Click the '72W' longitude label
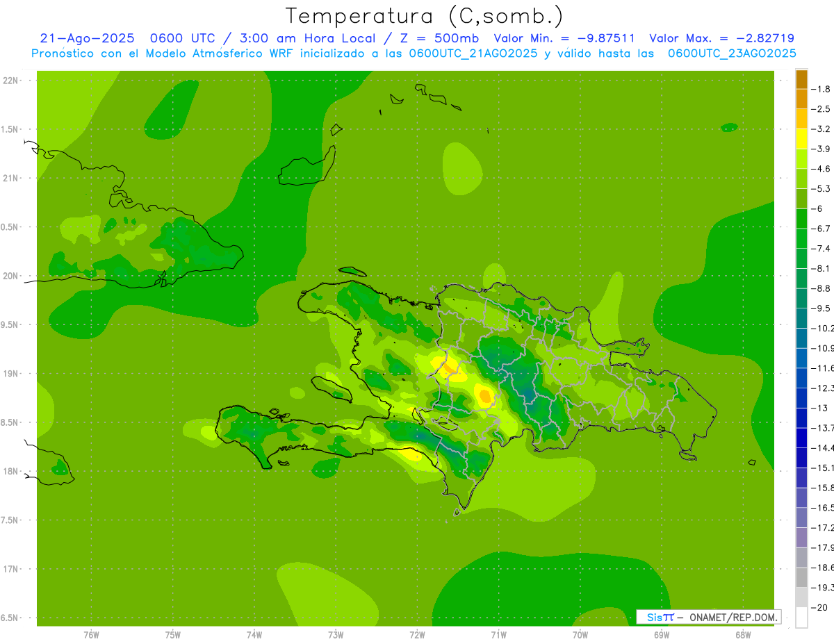 click(x=417, y=635)
